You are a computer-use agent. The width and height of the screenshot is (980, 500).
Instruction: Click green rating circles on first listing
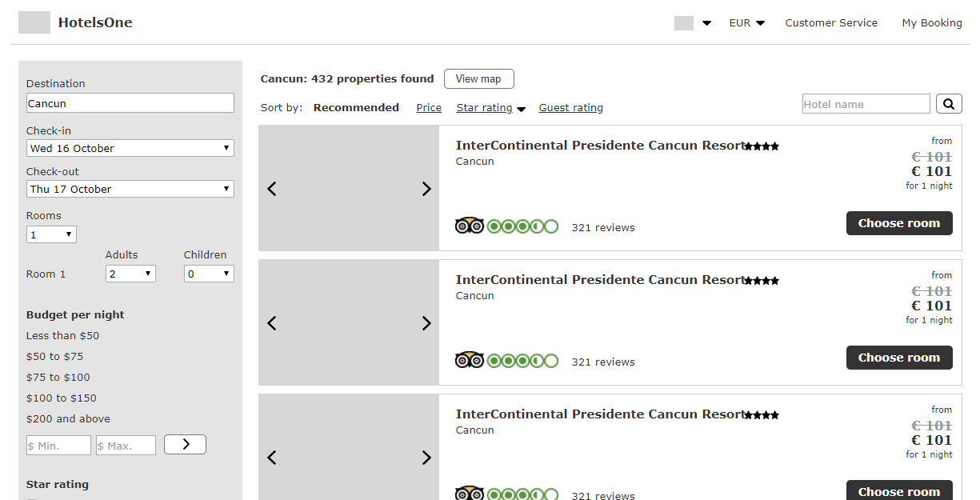pos(523,226)
